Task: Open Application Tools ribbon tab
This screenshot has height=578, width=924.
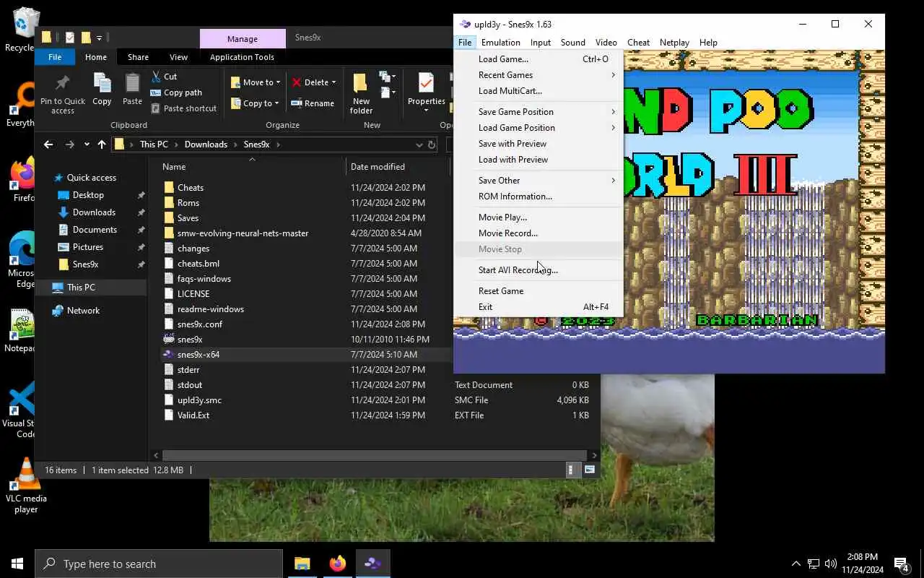Action: [242, 57]
